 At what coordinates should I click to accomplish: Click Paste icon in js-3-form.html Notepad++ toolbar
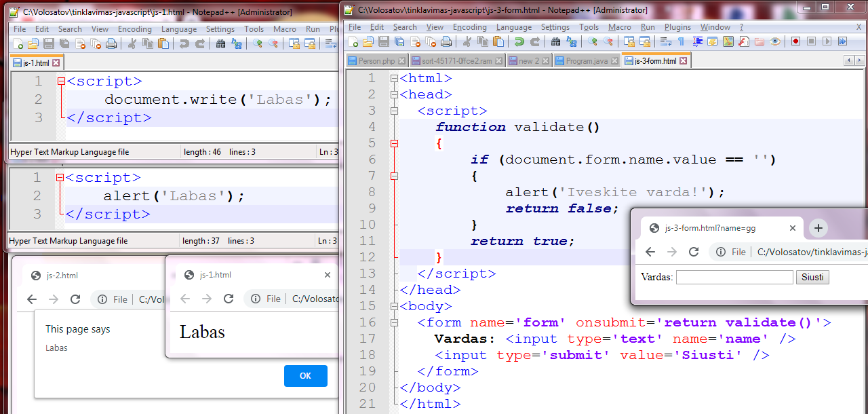[498, 41]
